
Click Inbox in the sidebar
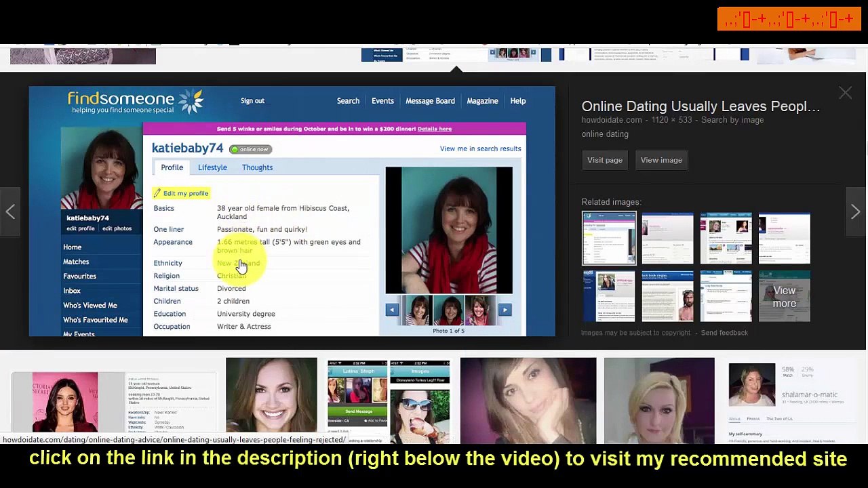point(72,291)
